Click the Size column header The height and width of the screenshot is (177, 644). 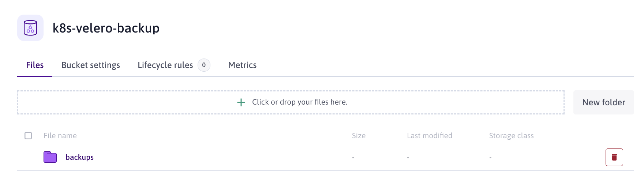click(x=359, y=136)
